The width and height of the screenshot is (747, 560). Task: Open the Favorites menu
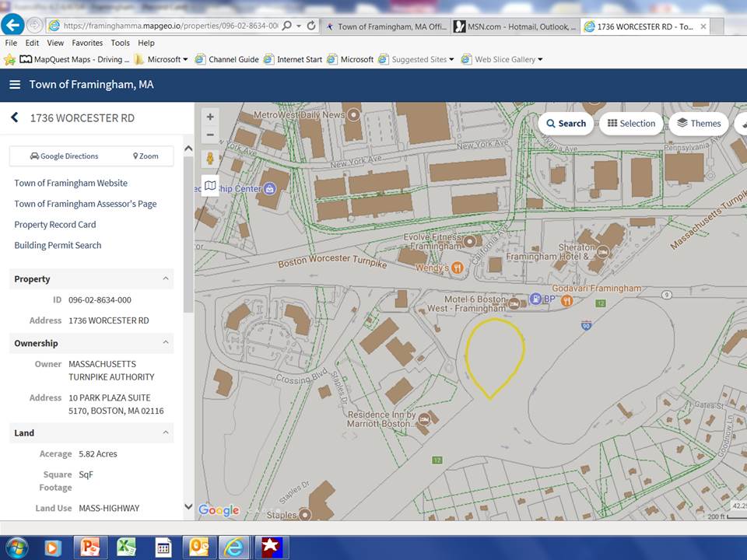click(x=87, y=43)
